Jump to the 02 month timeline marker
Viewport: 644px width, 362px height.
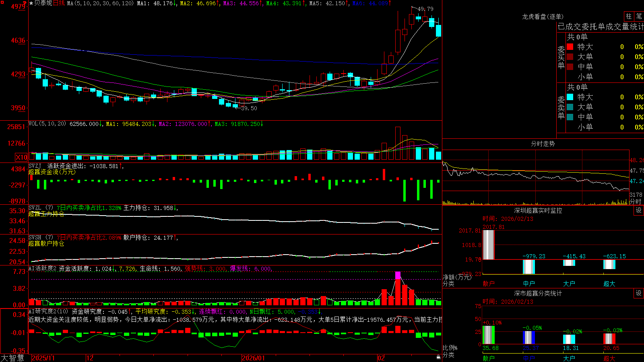click(x=381, y=358)
